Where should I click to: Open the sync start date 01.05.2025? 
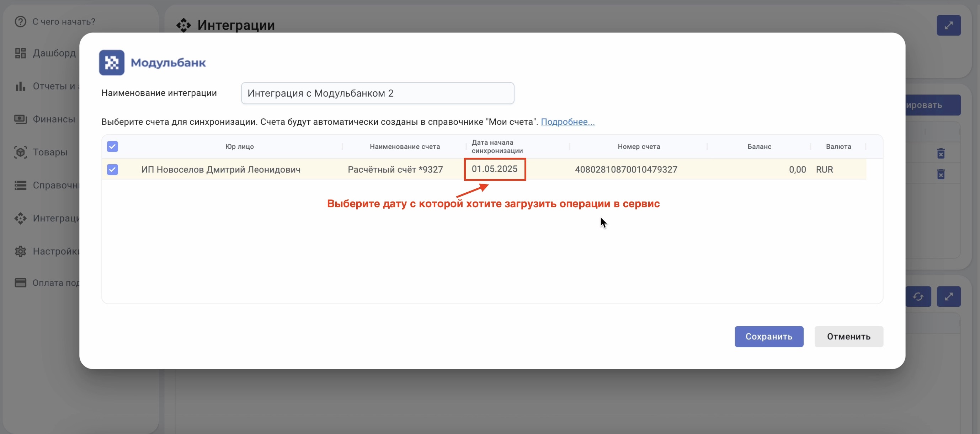point(495,169)
